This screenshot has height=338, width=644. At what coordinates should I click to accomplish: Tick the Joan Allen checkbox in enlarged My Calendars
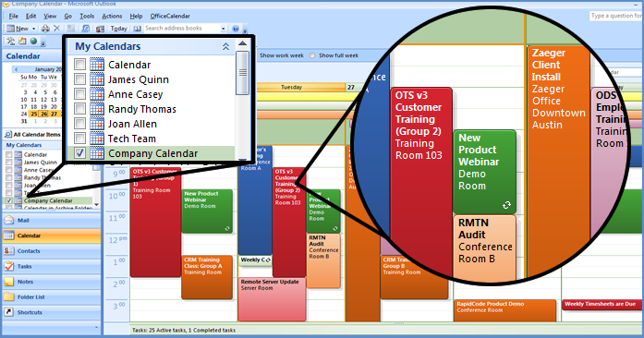point(79,124)
